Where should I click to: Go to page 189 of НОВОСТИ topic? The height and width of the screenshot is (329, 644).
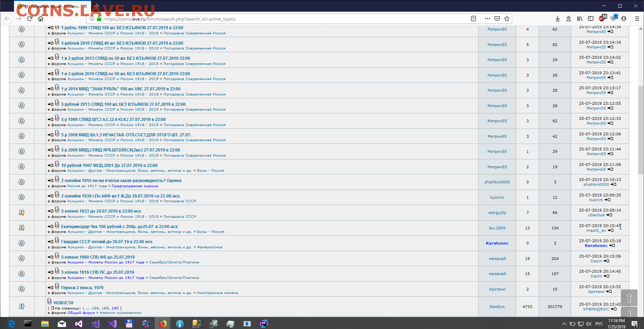[x=105, y=308]
